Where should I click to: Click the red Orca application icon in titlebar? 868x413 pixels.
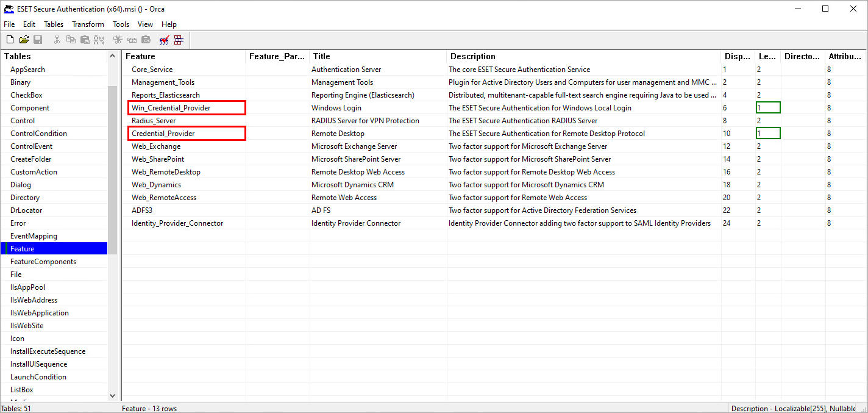click(9, 9)
